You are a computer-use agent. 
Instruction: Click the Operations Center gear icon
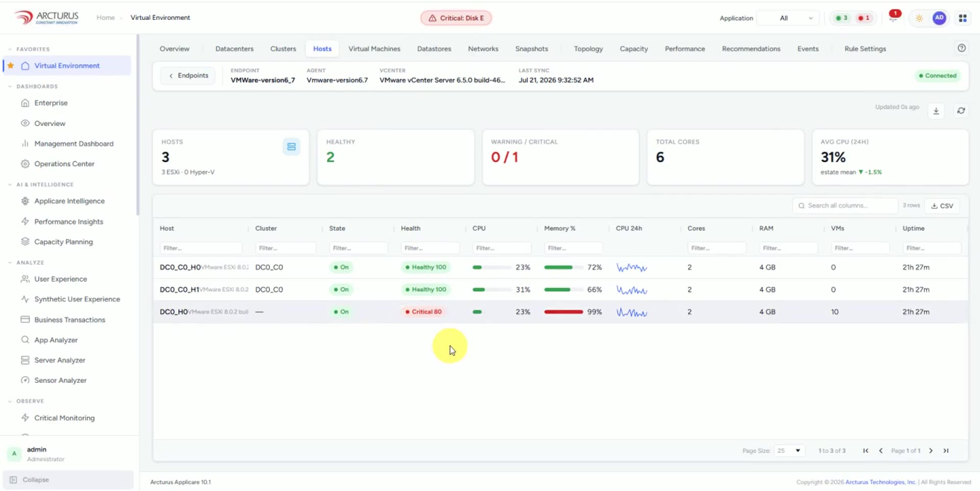click(25, 164)
